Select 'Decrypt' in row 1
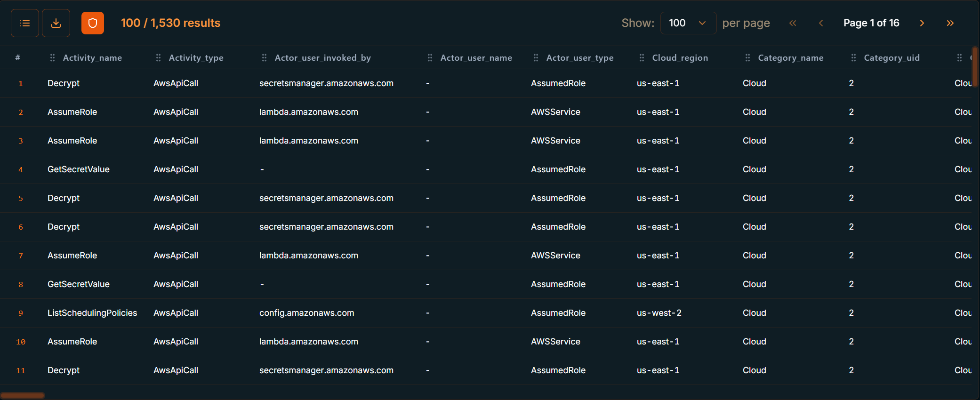 tap(64, 83)
